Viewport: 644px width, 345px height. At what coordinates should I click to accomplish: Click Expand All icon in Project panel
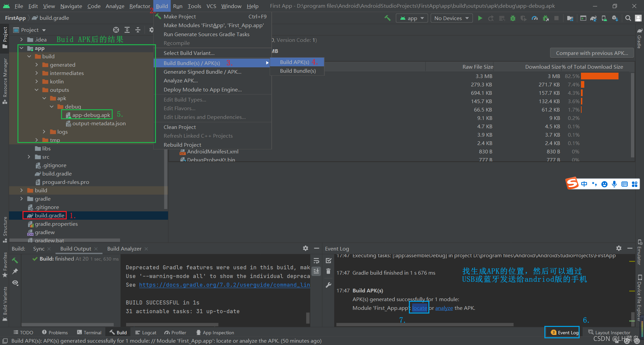pos(127,30)
